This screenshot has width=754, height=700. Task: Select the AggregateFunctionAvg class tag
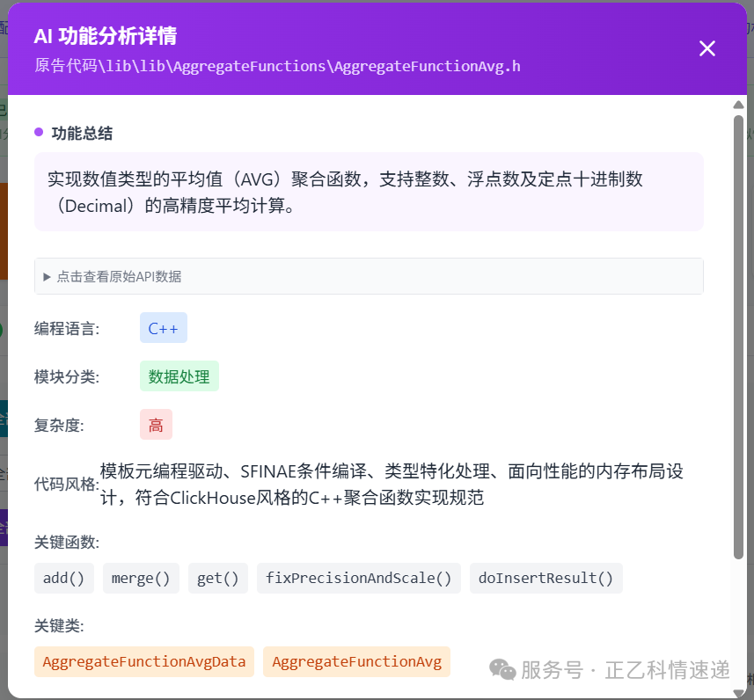point(356,661)
